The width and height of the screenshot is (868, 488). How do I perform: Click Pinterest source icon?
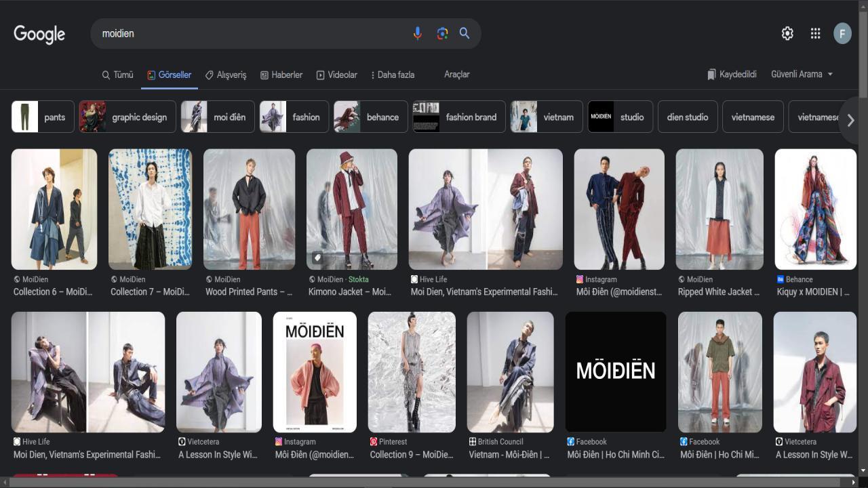(374, 442)
